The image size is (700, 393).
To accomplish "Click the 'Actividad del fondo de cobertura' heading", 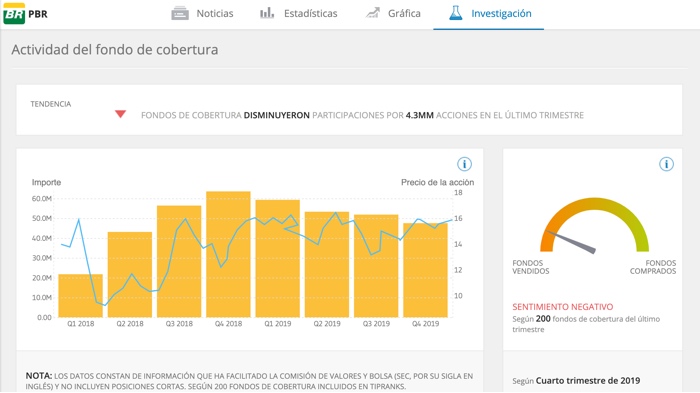I will 115,50.
